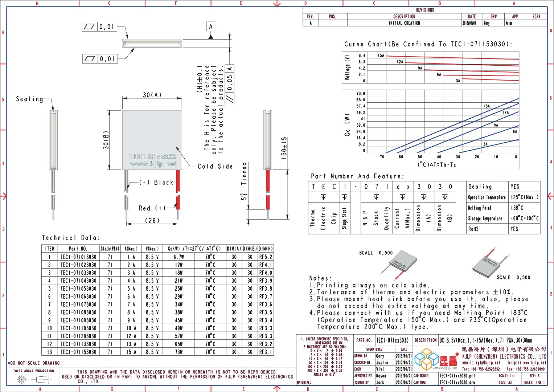
Task: Click the 30(B) height dimension
Action: (x=106, y=140)
